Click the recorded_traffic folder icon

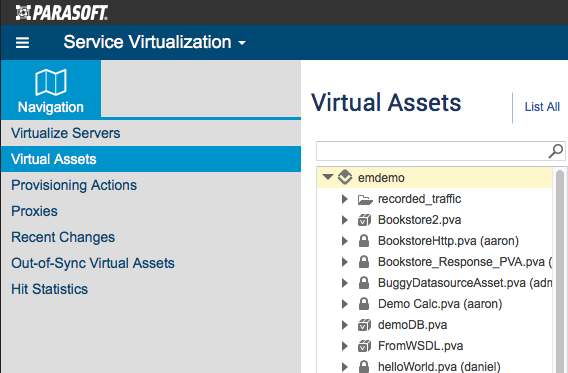(365, 199)
